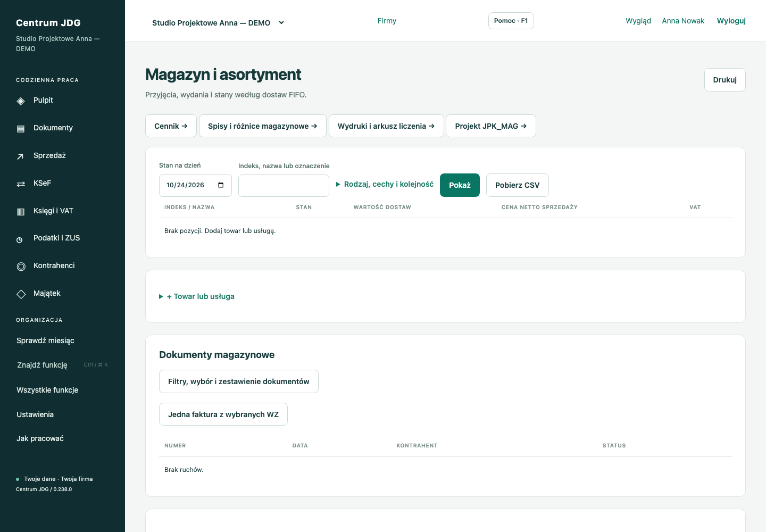Open the calendar picker in the date field
Screen dimensions: 766x532
tap(221, 185)
